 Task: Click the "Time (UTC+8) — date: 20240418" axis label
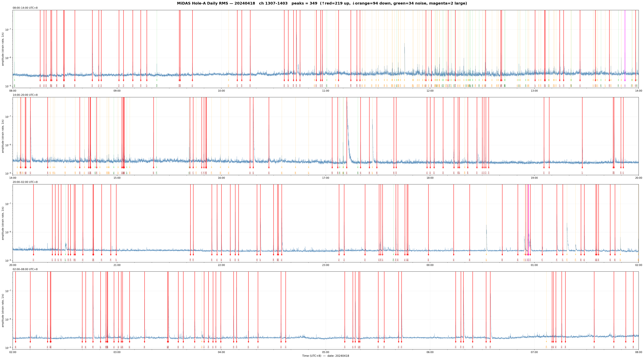point(326,356)
